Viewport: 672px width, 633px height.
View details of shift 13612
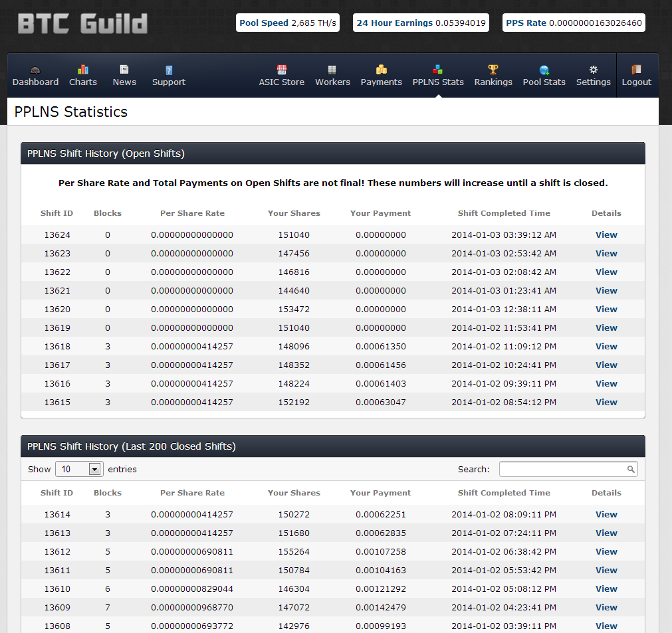(x=606, y=551)
